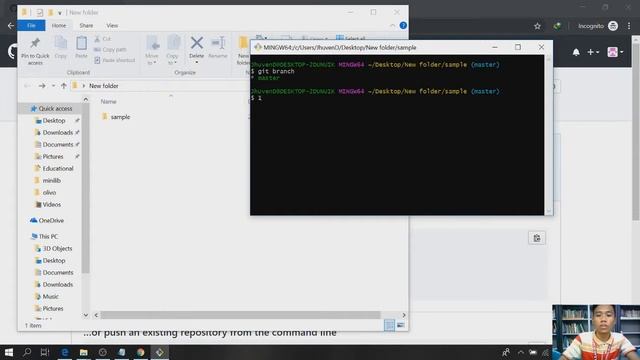Open File Explorer from the taskbar

point(84,352)
